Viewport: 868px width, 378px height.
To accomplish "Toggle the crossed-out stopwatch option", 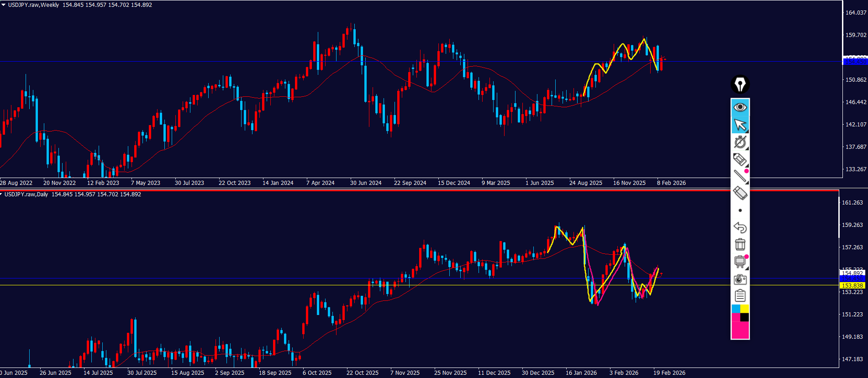I will tap(740, 142).
